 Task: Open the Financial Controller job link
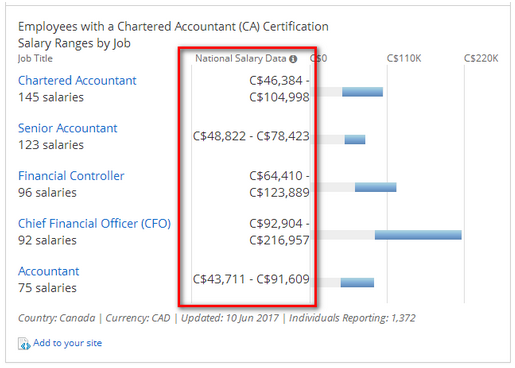71,176
